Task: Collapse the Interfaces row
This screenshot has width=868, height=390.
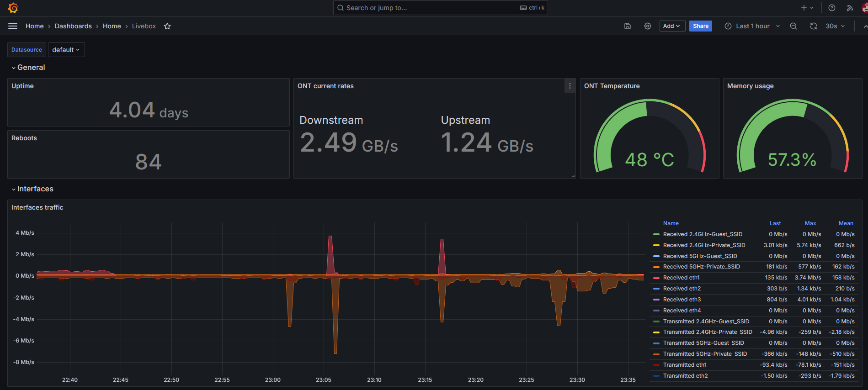Action: pos(32,189)
